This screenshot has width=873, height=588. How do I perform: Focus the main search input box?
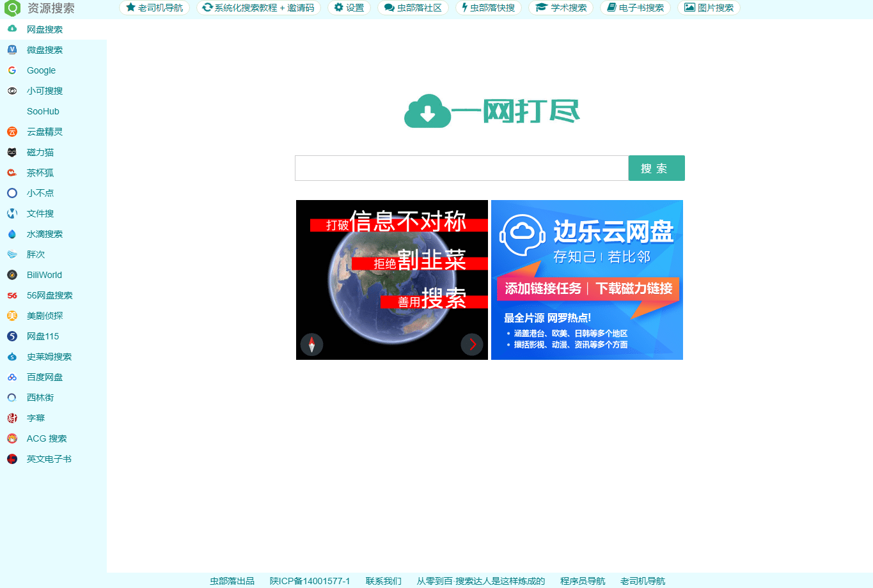point(461,168)
